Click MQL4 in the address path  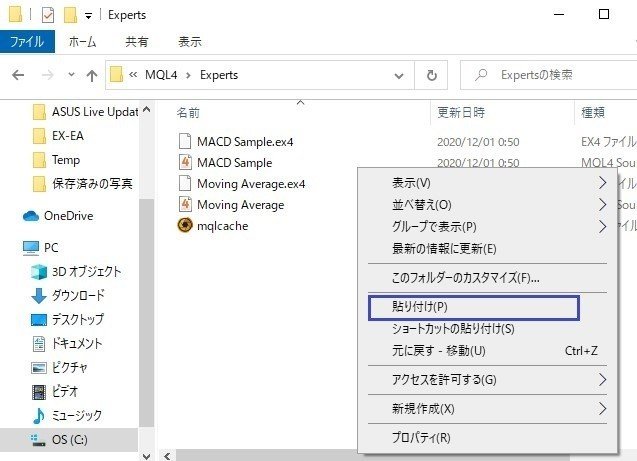click(161, 75)
